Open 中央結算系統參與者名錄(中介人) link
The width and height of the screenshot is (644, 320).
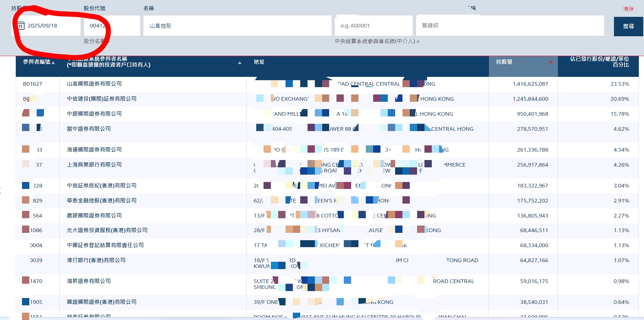pos(377,41)
